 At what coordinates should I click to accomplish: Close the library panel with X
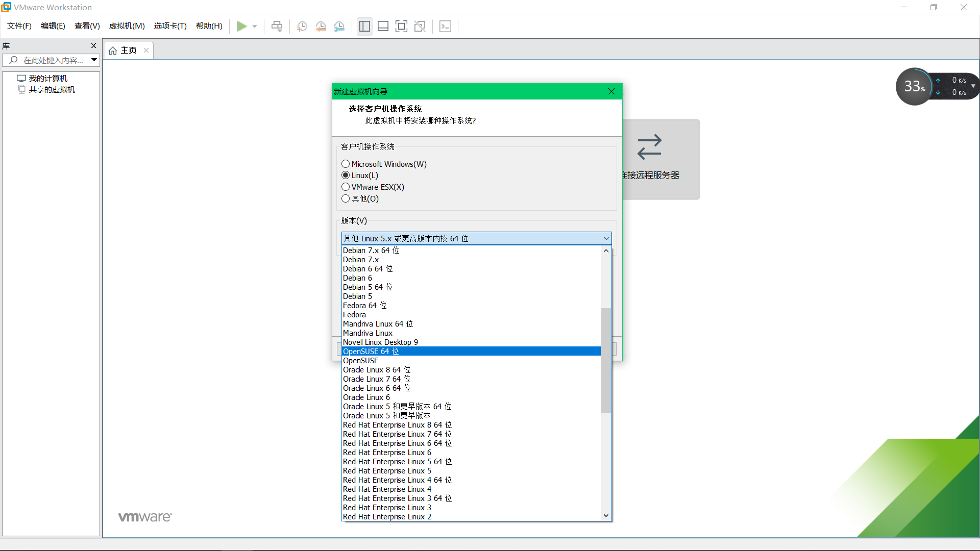93,46
